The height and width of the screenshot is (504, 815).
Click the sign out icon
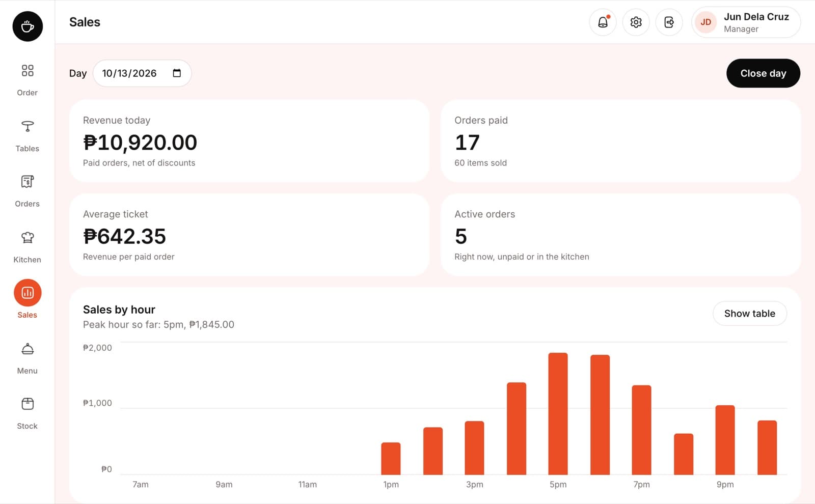click(669, 22)
